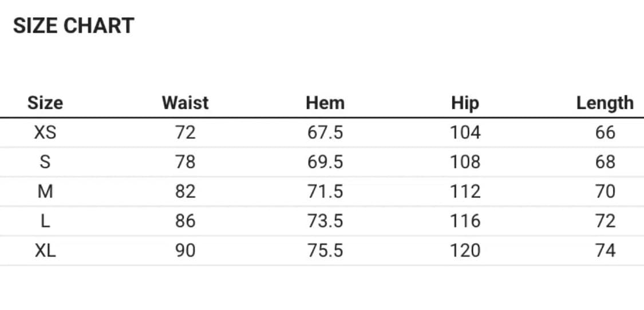Click the L size row label
The image size is (644, 310).
(45, 221)
